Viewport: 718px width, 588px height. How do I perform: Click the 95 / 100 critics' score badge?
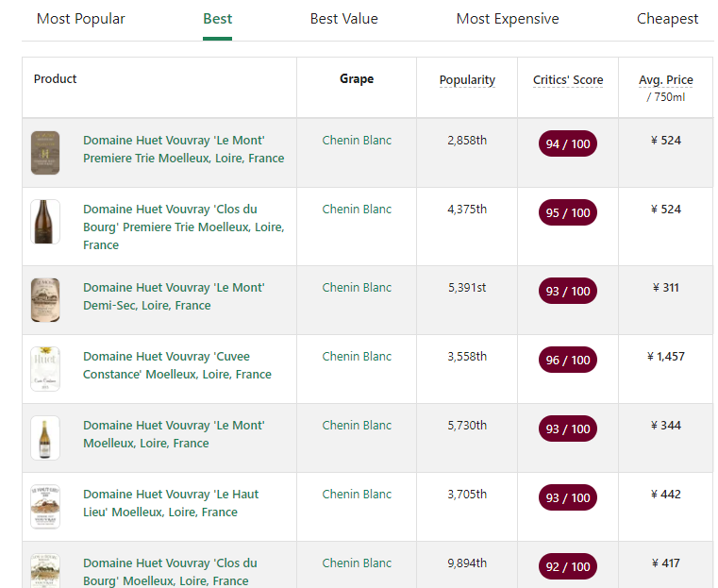[568, 213]
